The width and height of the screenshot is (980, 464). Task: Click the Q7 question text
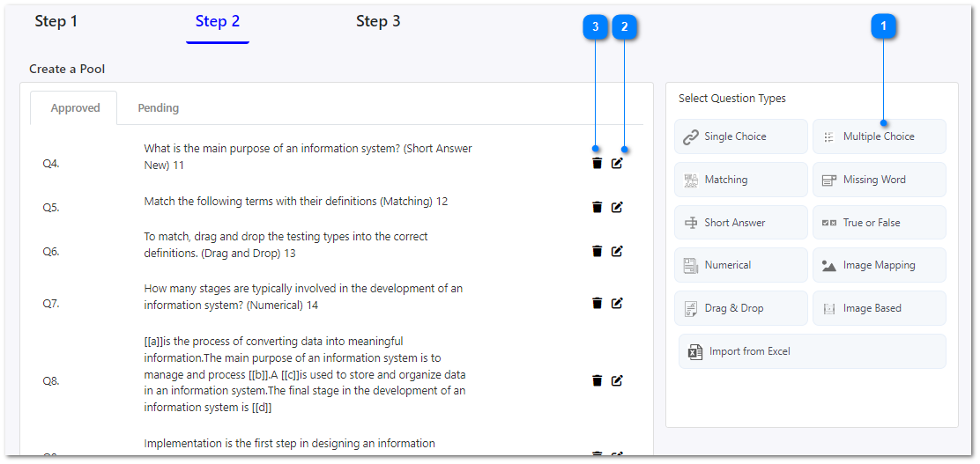point(303,297)
